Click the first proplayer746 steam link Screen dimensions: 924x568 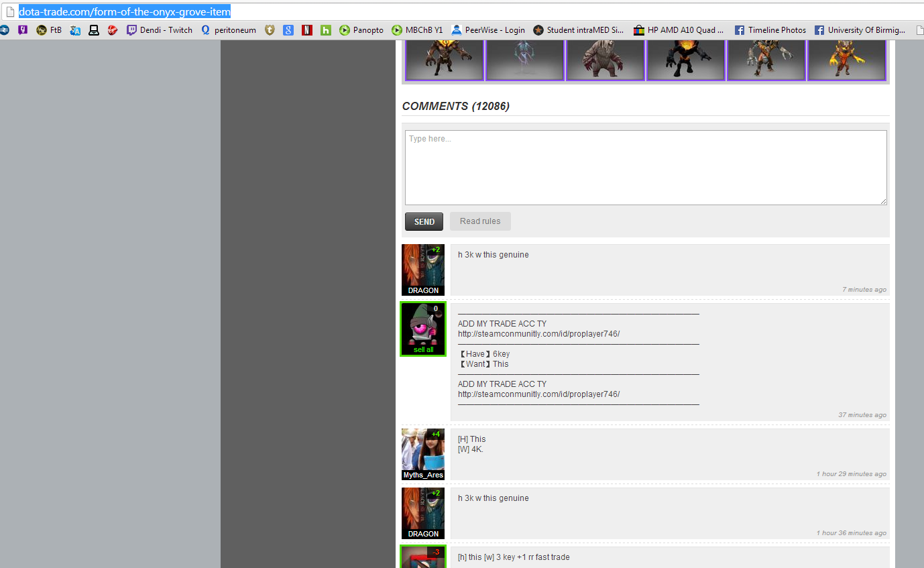[x=538, y=334]
